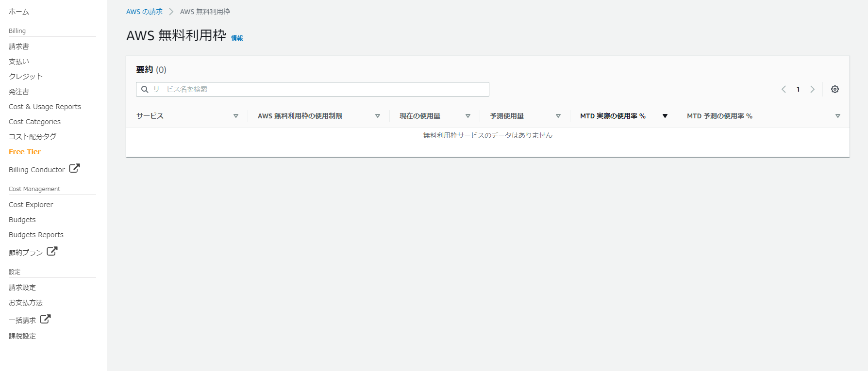
Task: Click the external link icon beside 一括請求
Action: point(45,319)
